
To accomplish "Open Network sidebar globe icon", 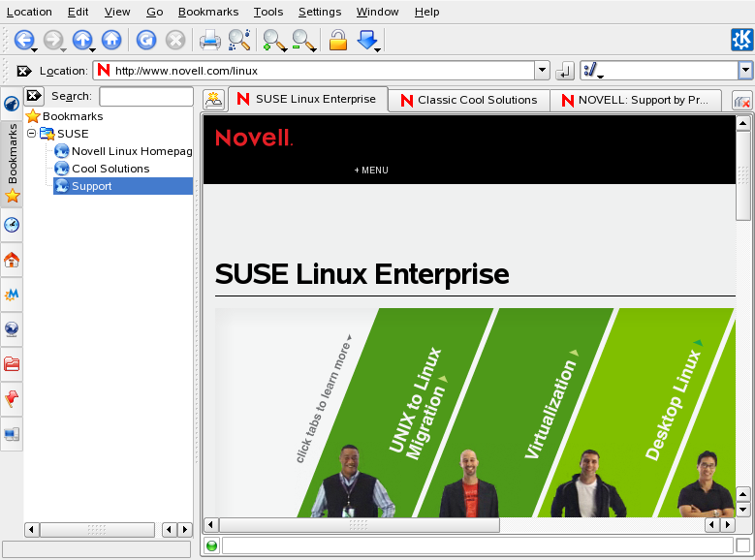I will [12, 328].
